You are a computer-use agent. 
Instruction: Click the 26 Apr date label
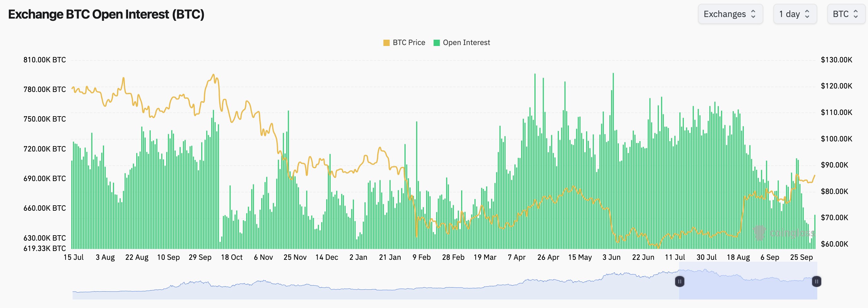[548, 257]
